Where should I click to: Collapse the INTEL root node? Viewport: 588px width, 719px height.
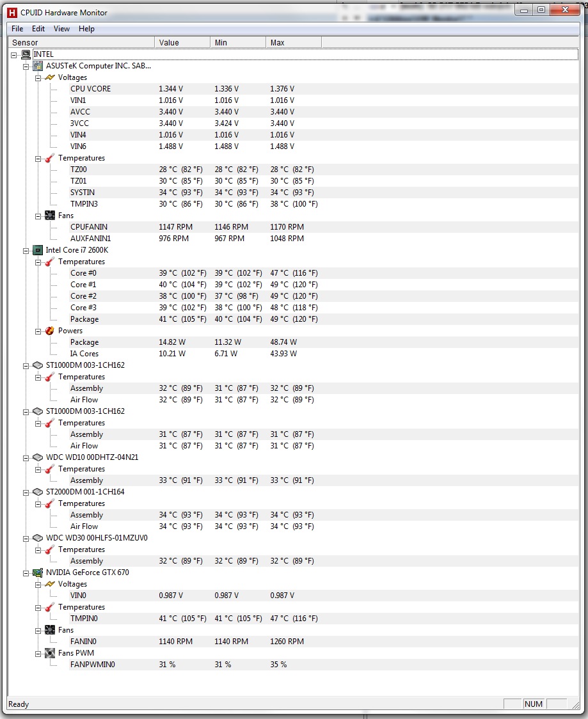click(x=14, y=54)
